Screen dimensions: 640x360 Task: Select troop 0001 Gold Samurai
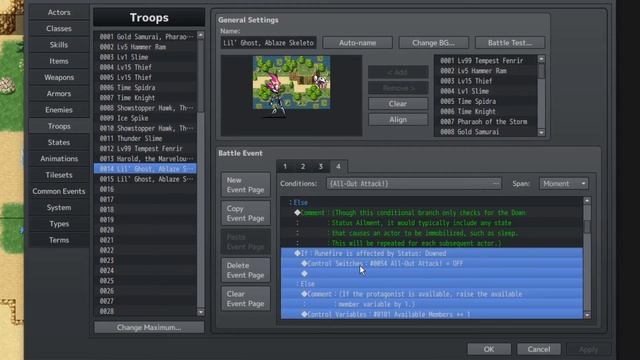(145, 37)
